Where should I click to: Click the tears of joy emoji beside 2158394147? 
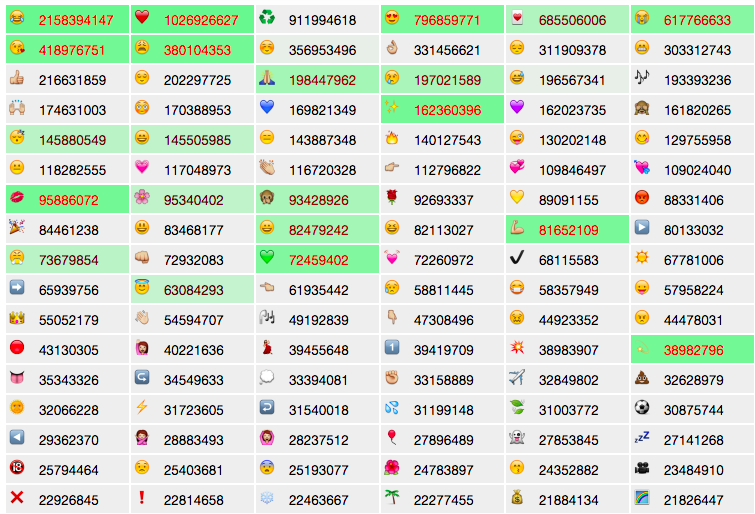(17, 18)
